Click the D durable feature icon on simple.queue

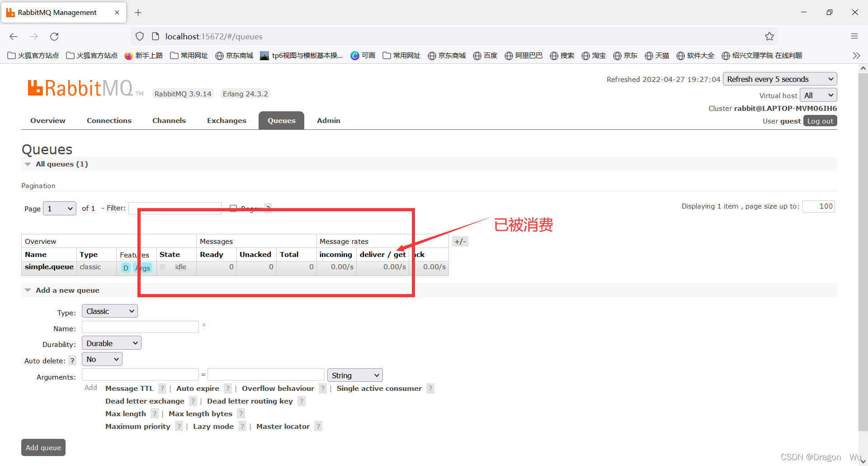pyautogui.click(x=125, y=267)
